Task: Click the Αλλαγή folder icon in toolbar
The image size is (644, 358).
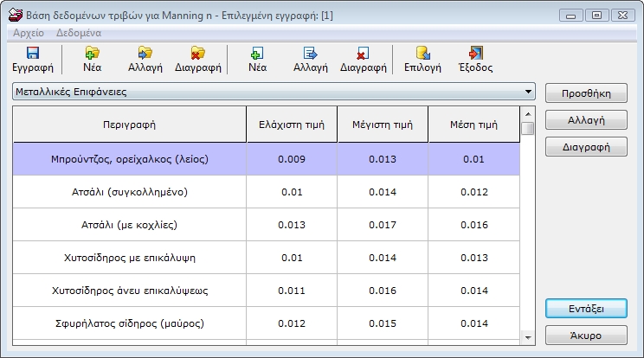Action: tap(145, 53)
